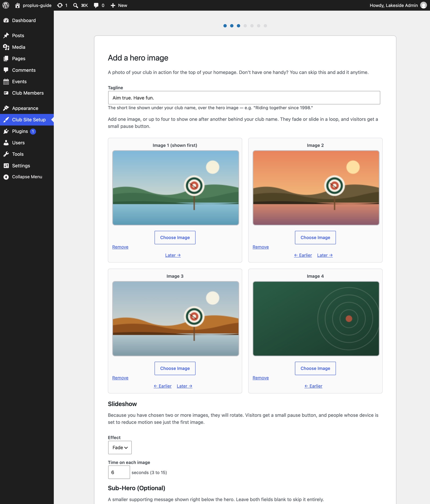The image size is (430, 504).
Task: Click Remove link for Image 4
Action: click(x=261, y=378)
